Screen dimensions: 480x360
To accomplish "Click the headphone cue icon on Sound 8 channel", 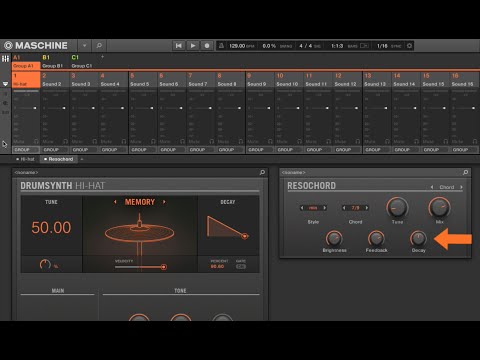I will pos(241,142).
